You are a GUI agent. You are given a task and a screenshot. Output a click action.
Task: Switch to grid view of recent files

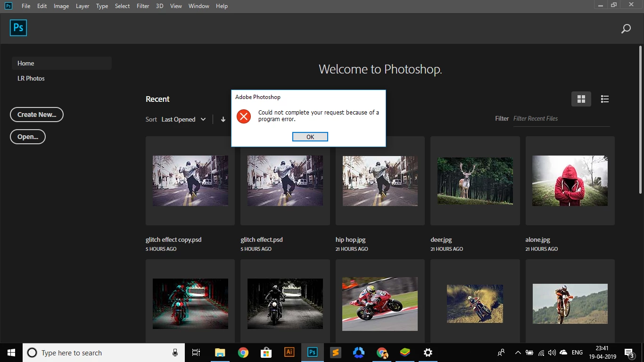pyautogui.click(x=581, y=99)
